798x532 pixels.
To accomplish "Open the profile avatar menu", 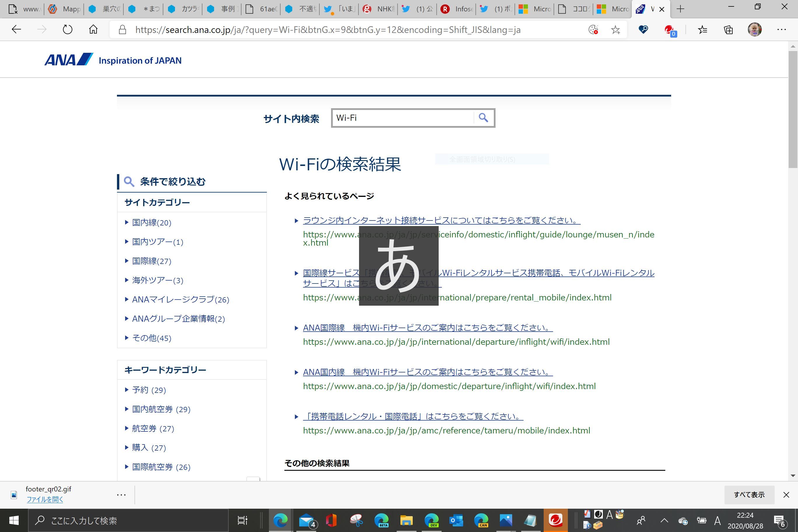I will coord(755,30).
